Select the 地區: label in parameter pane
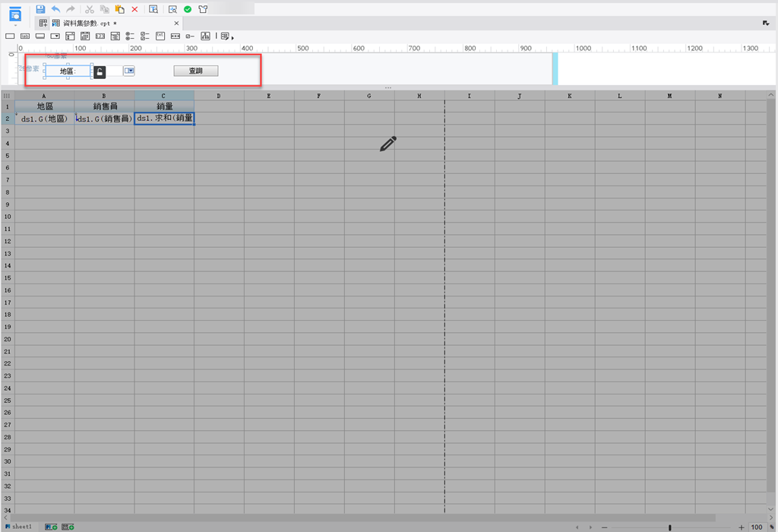 click(68, 71)
